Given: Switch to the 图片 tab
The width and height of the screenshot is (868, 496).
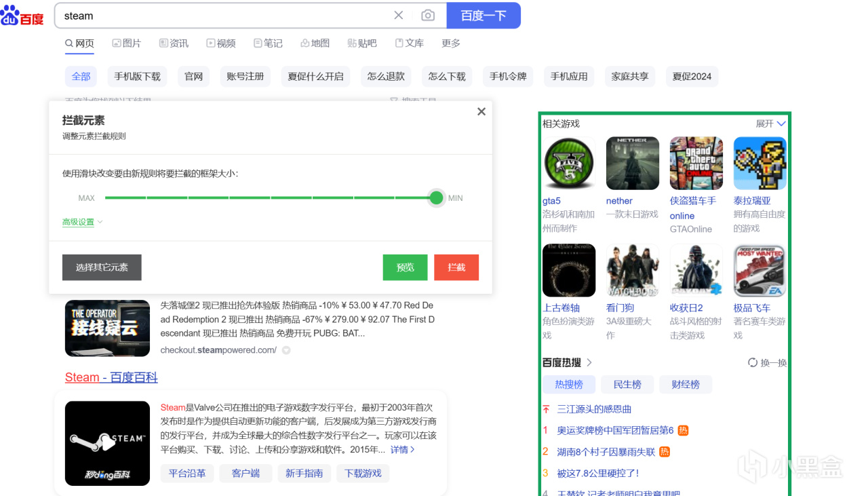Looking at the screenshot, I should coord(127,43).
